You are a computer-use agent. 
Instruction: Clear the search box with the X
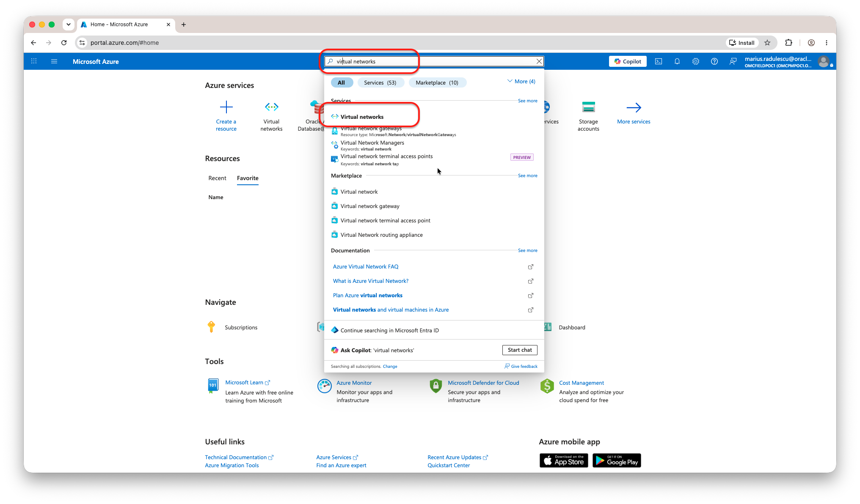(x=539, y=61)
